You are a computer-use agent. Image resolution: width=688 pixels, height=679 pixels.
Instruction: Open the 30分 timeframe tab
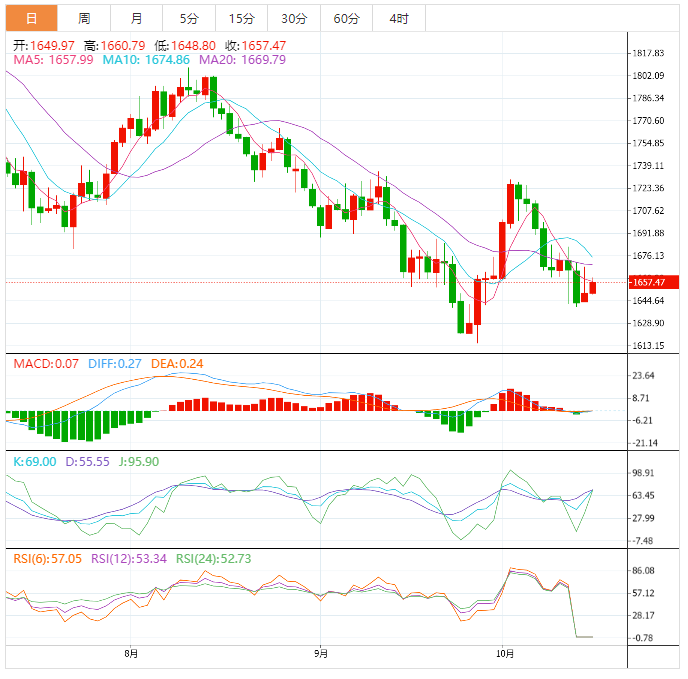click(294, 18)
